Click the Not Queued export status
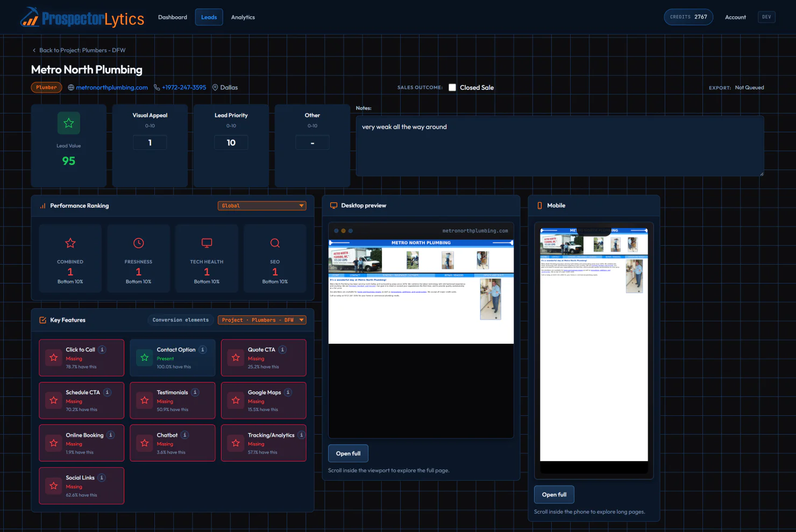 pyautogui.click(x=749, y=88)
